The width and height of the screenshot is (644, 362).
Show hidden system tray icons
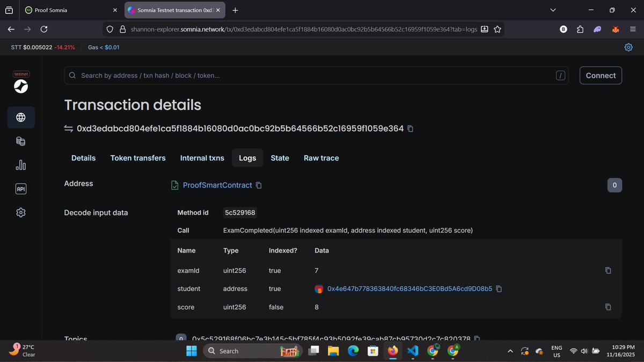click(x=510, y=351)
